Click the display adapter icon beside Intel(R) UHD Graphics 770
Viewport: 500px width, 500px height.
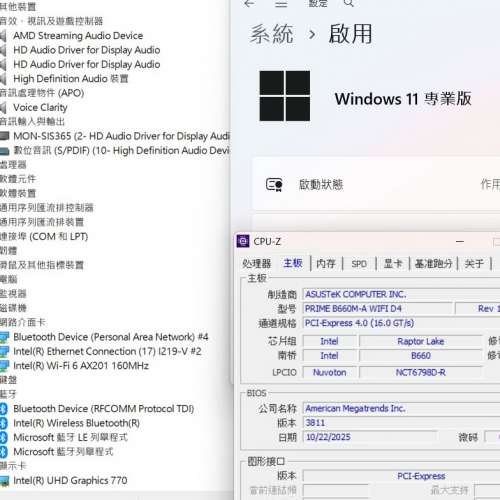tap(4, 481)
